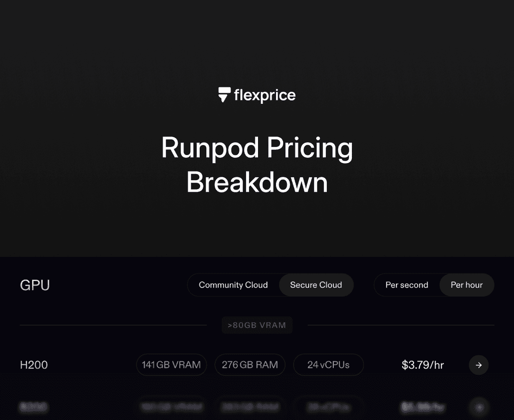Click the $3.79/hr price for H200
The height and width of the screenshot is (420, 514).
coord(423,365)
